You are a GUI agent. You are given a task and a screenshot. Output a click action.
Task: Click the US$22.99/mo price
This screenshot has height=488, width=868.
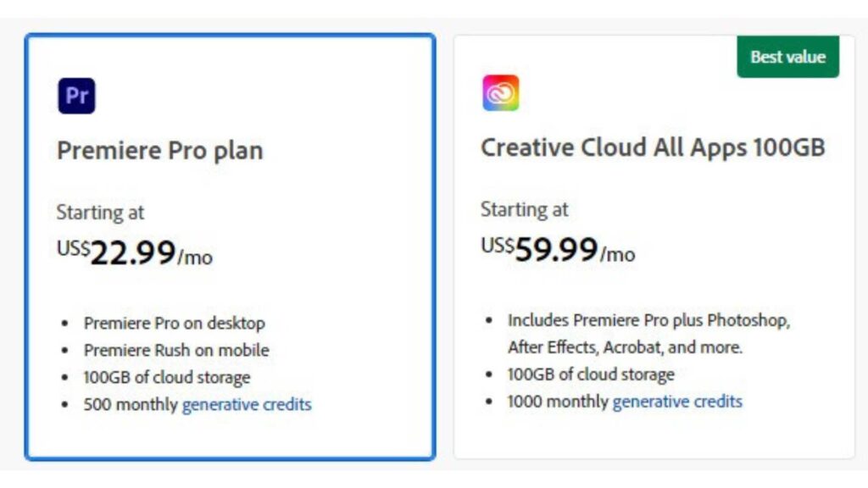click(134, 253)
